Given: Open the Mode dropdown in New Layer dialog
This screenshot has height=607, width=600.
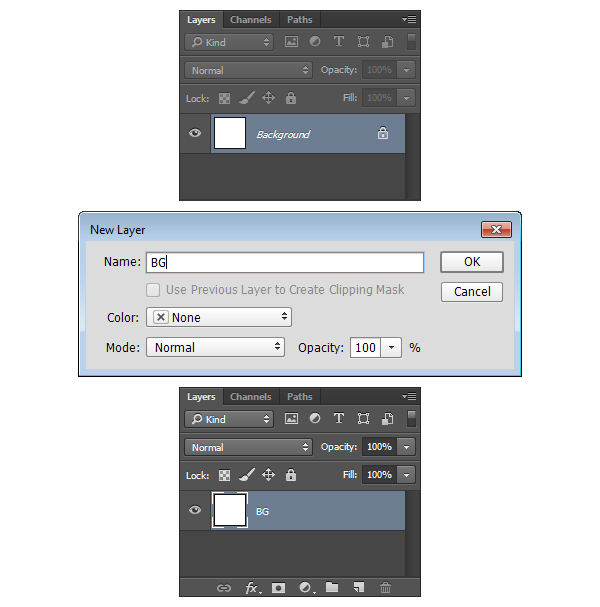Looking at the screenshot, I should tap(215, 347).
